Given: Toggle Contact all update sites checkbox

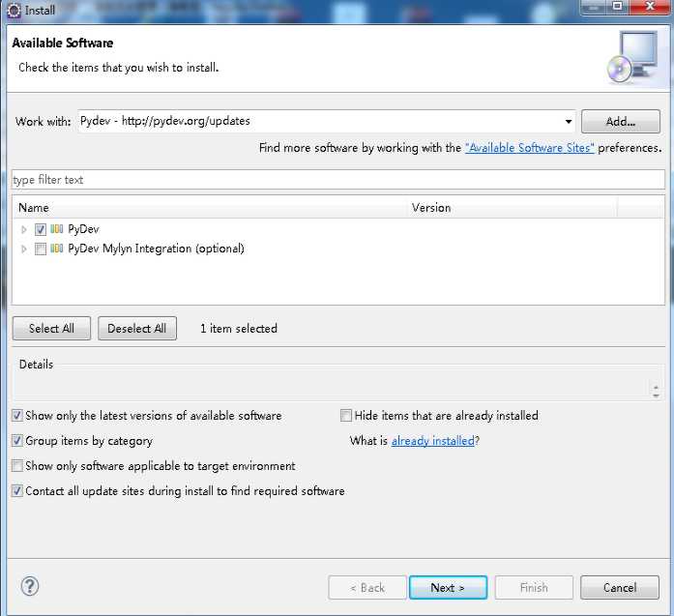Looking at the screenshot, I should click(x=17, y=490).
